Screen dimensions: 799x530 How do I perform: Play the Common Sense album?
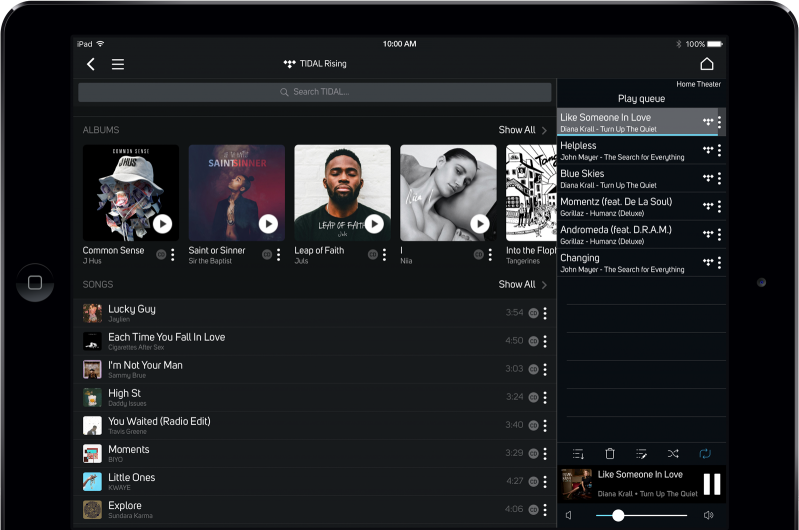coord(162,224)
